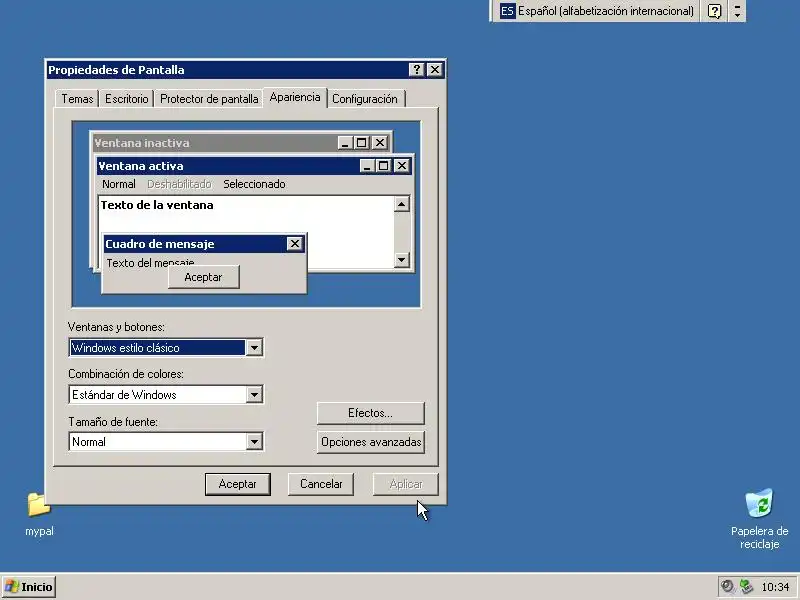Open Opciones avanzadas

tap(370, 442)
